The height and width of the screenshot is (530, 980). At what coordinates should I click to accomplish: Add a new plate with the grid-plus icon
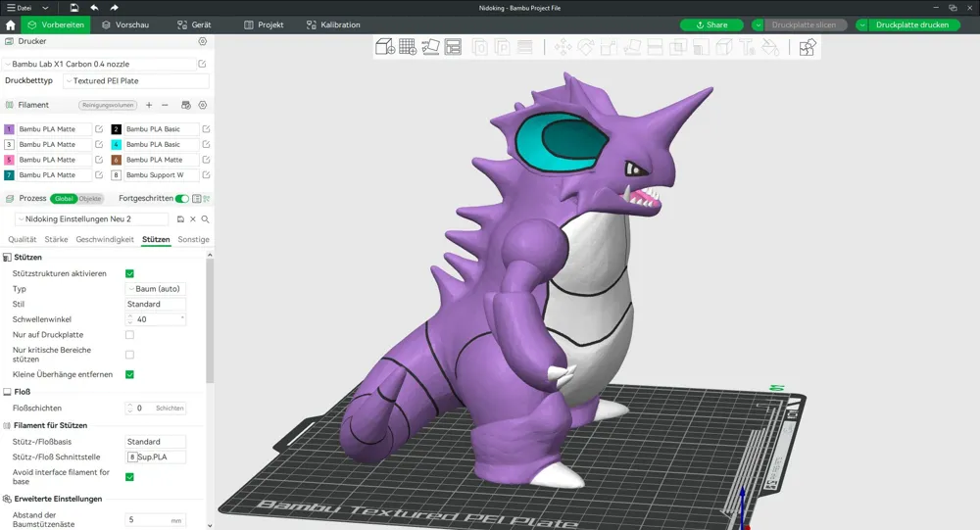(x=408, y=47)
